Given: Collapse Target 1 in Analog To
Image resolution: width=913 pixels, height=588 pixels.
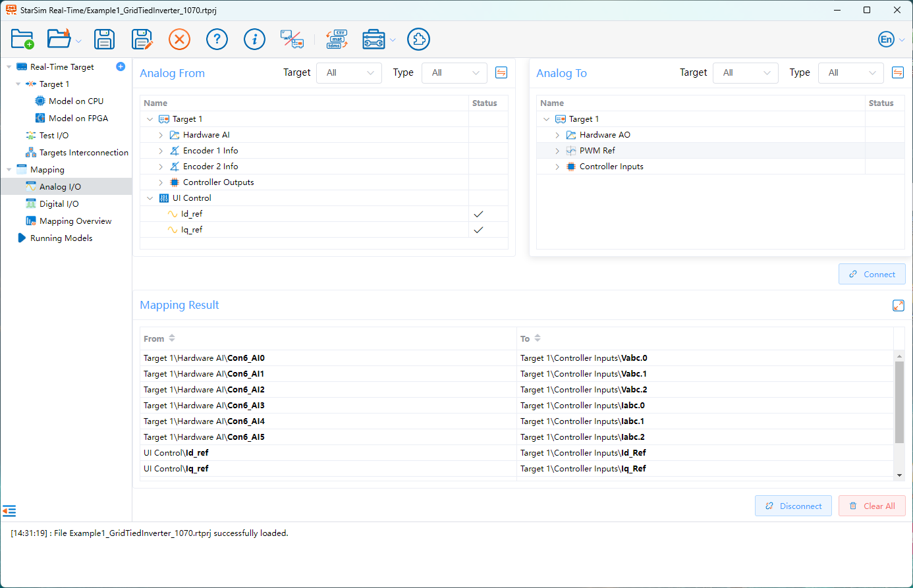Looking at the screenshot, I should pos(546,119).
